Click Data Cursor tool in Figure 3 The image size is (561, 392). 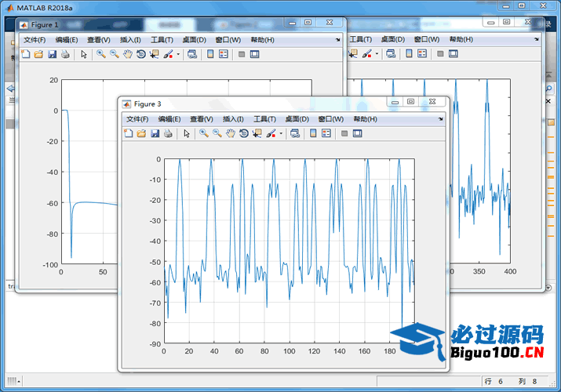tap(257, 133)
